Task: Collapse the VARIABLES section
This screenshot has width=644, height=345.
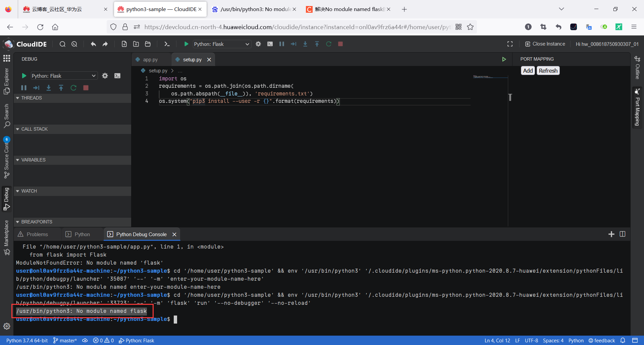Action: tap(72, 160)
